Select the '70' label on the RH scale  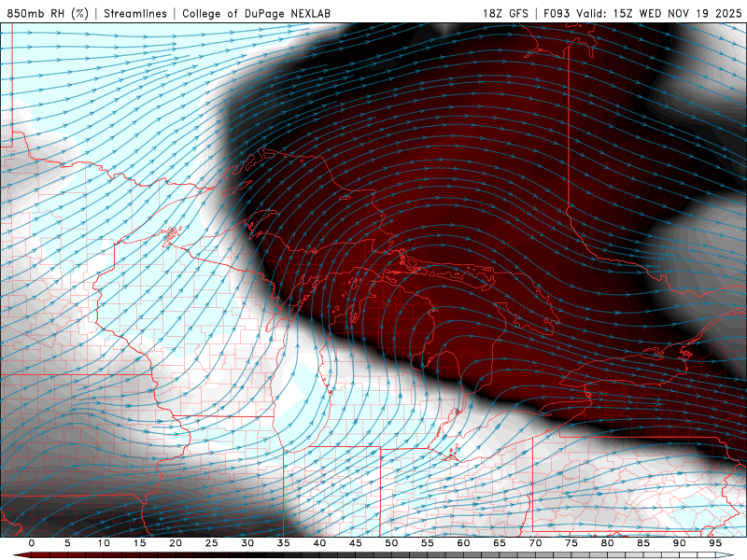[x=535, y=543]
